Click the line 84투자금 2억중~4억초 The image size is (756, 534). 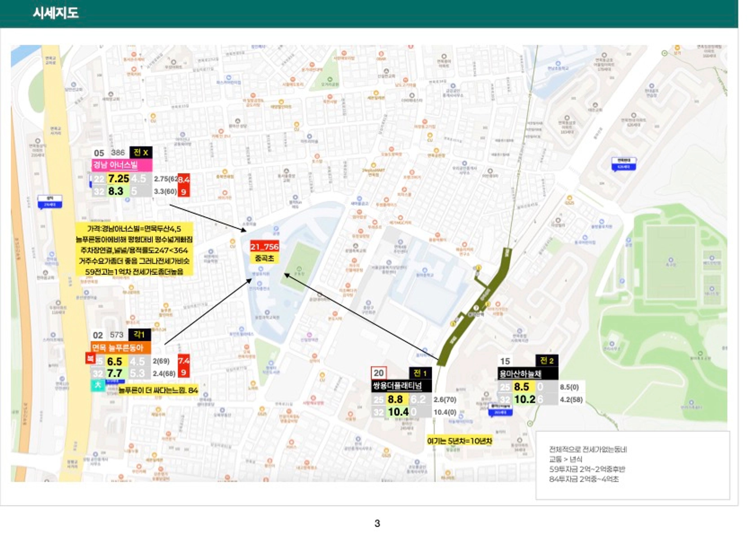[x=584, y=479]
